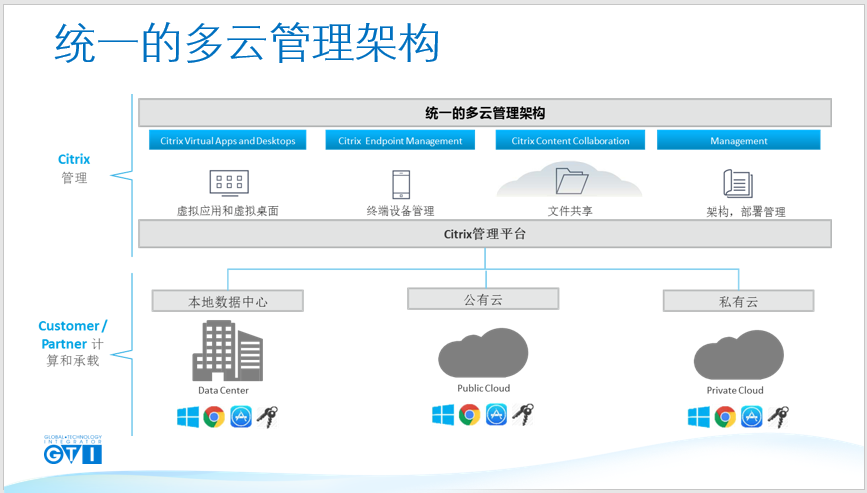Select the Citrix管理平台 bar
Viewport: 867px width, 493px height.
[x=485, y=234]
